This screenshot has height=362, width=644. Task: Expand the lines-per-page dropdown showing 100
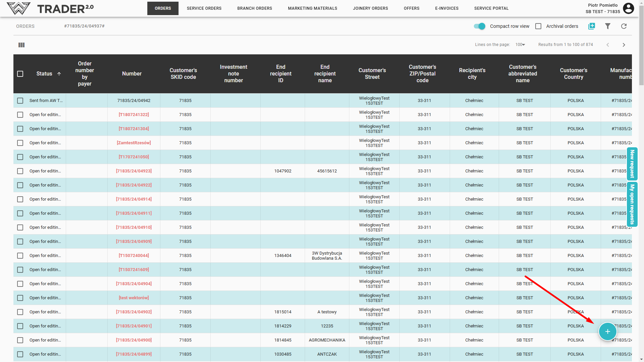[x=520, y=45]
